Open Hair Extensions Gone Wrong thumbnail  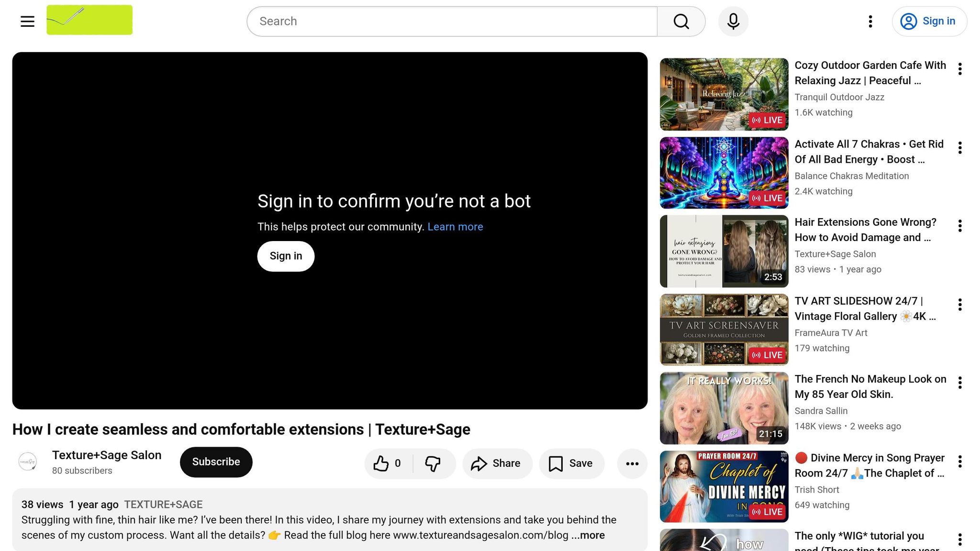coord(724,252)
